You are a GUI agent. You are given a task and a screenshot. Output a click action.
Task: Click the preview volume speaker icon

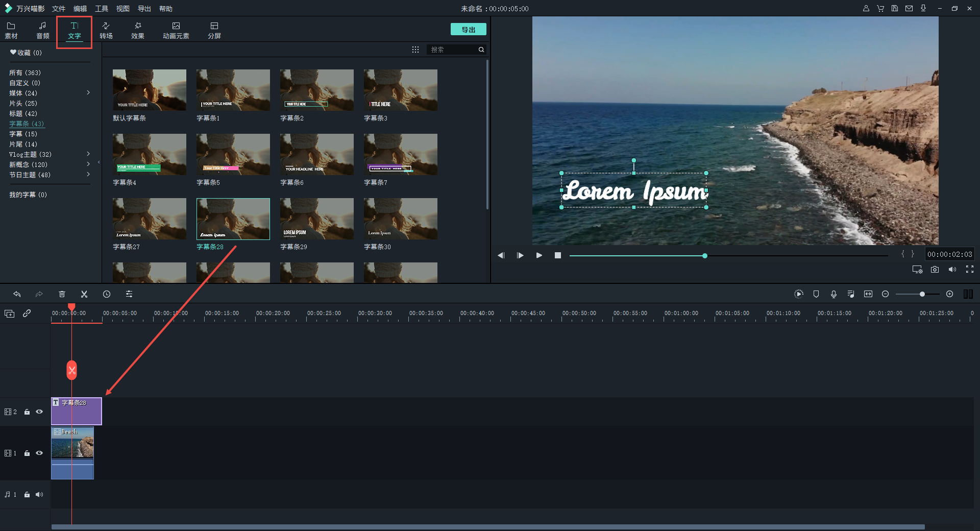(952, 270)
